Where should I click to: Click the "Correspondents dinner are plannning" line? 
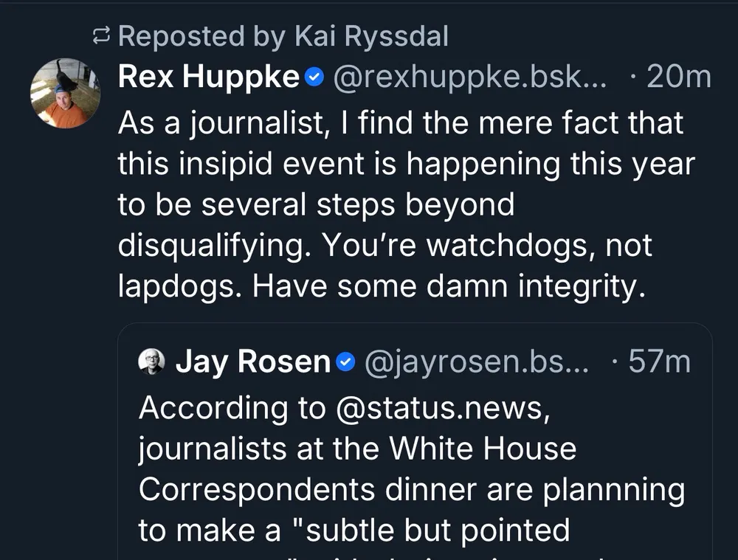(411, 490)
